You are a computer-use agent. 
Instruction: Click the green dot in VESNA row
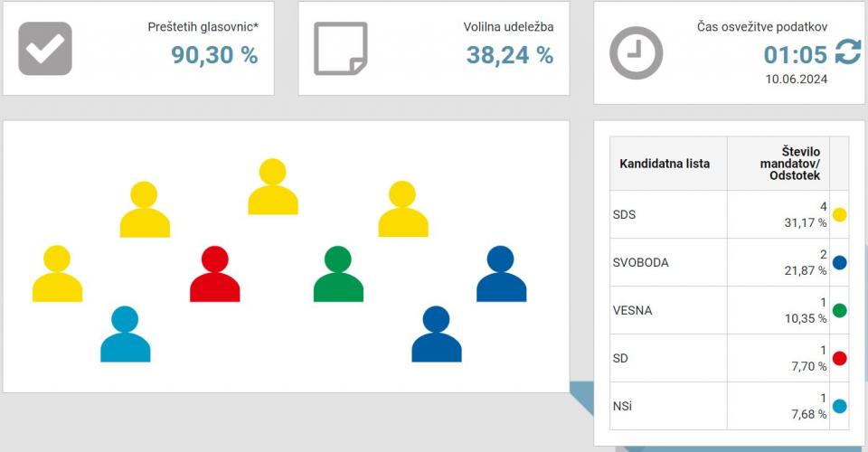[x=839, y=311]
